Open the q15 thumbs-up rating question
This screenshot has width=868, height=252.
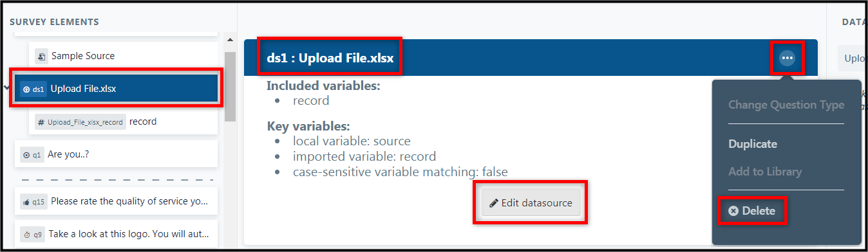117,201
